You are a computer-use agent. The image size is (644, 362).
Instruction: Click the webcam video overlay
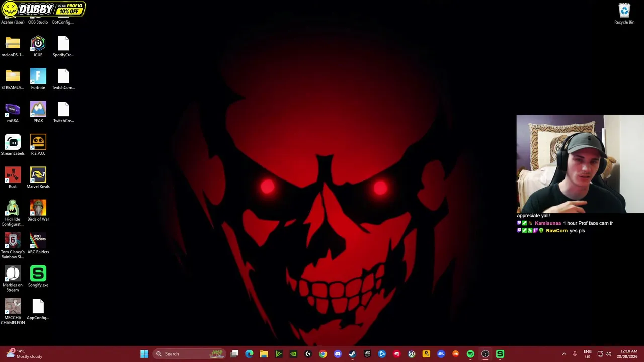click(x=580, y=164)
